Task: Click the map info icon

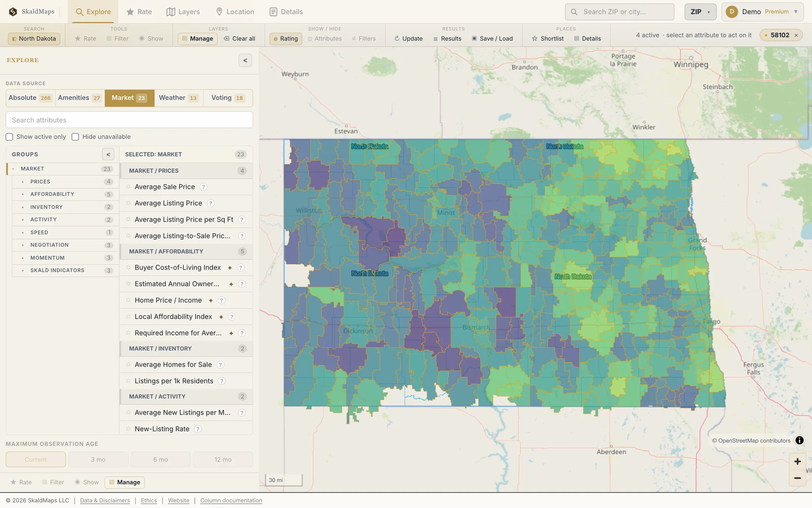Action: coord(799,440)
